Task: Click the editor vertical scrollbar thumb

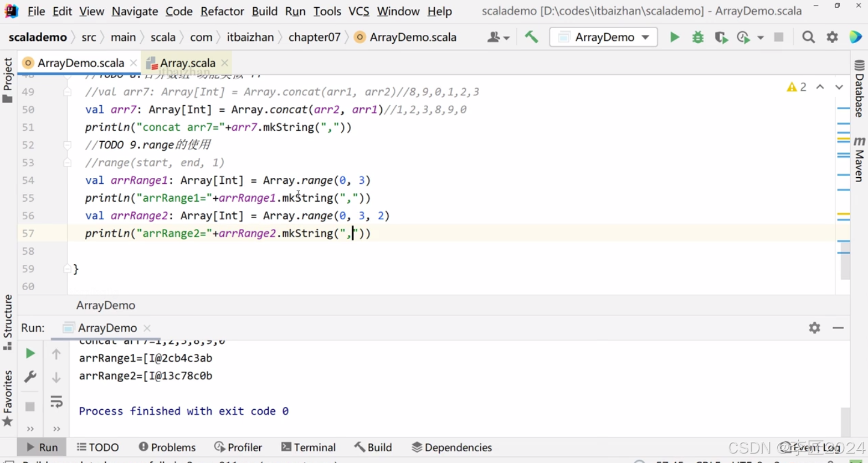Action: click(x=845, y=260)
